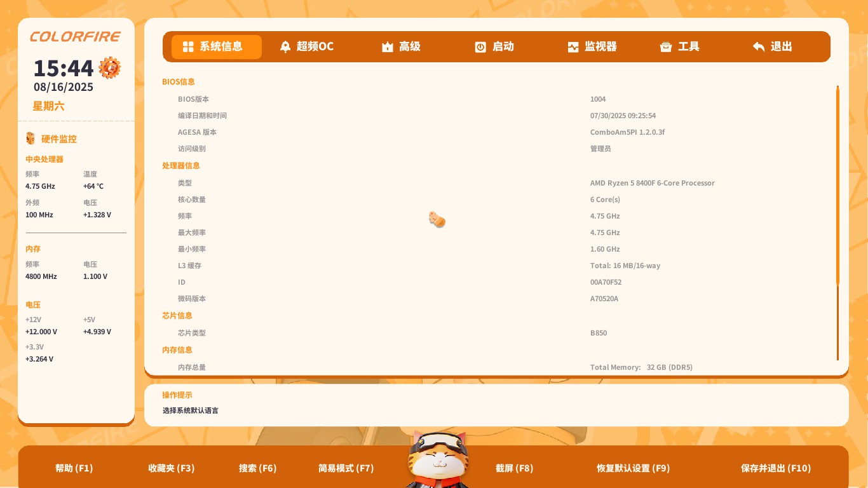Click the chip icon next to 硬件监控
868x488 pixels.
click(31, 139)
